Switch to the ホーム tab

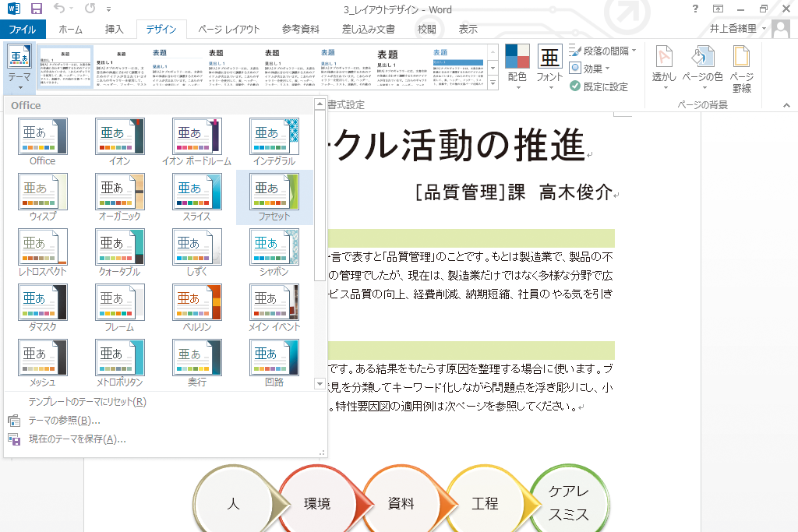point(70,30)
